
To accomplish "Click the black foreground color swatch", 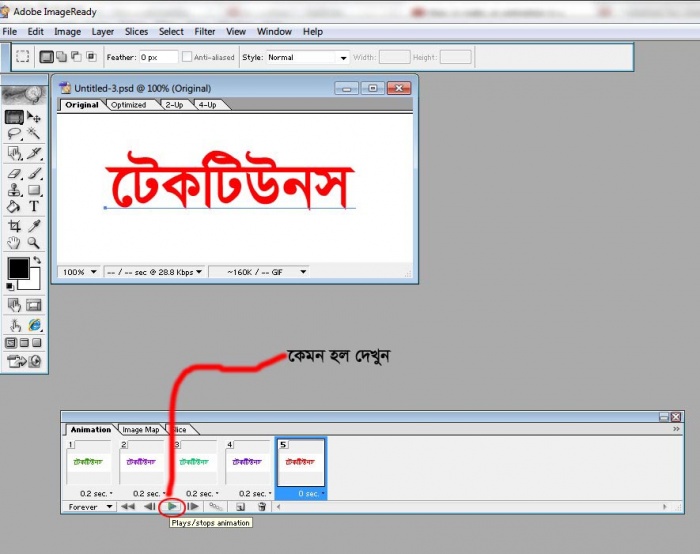I will tap(18, 268).
